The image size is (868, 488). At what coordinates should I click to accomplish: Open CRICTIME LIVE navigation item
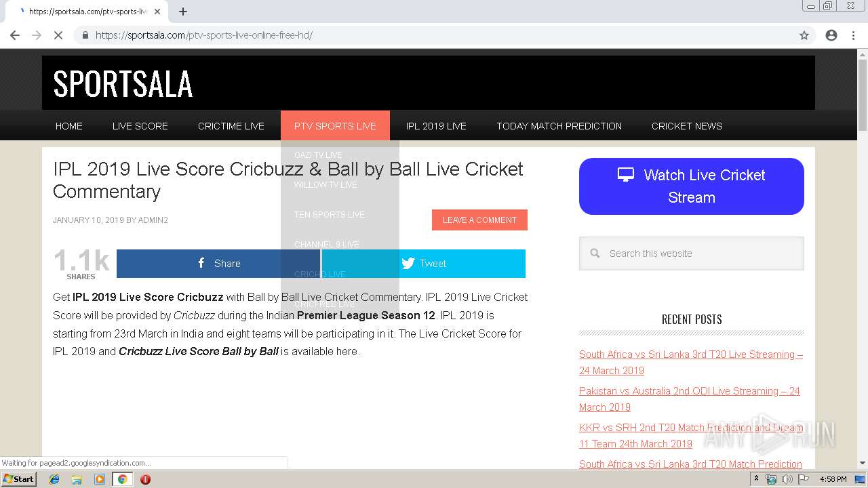(x=231, y=126)
